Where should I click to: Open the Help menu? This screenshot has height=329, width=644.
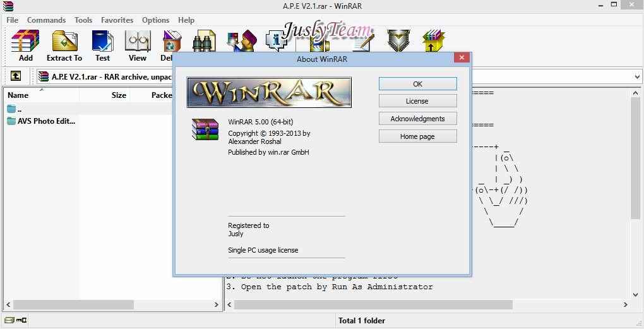[x=186, y=20]
